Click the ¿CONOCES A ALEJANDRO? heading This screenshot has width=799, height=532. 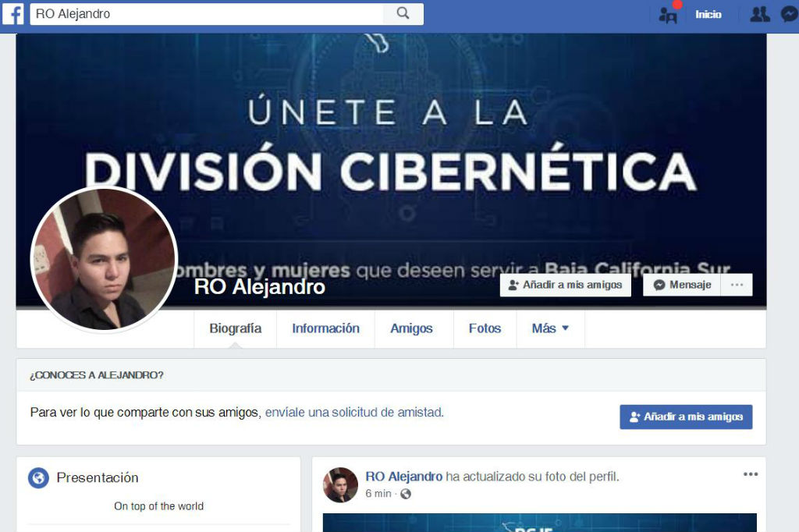96,375
